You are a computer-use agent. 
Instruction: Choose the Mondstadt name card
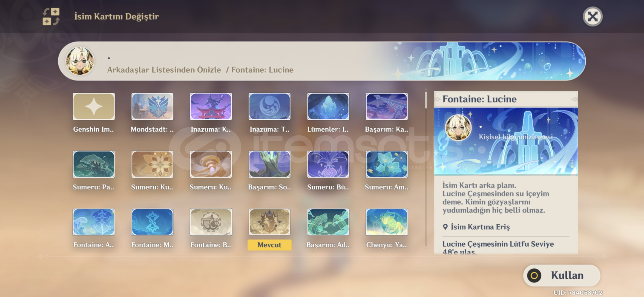click(152, 106)
